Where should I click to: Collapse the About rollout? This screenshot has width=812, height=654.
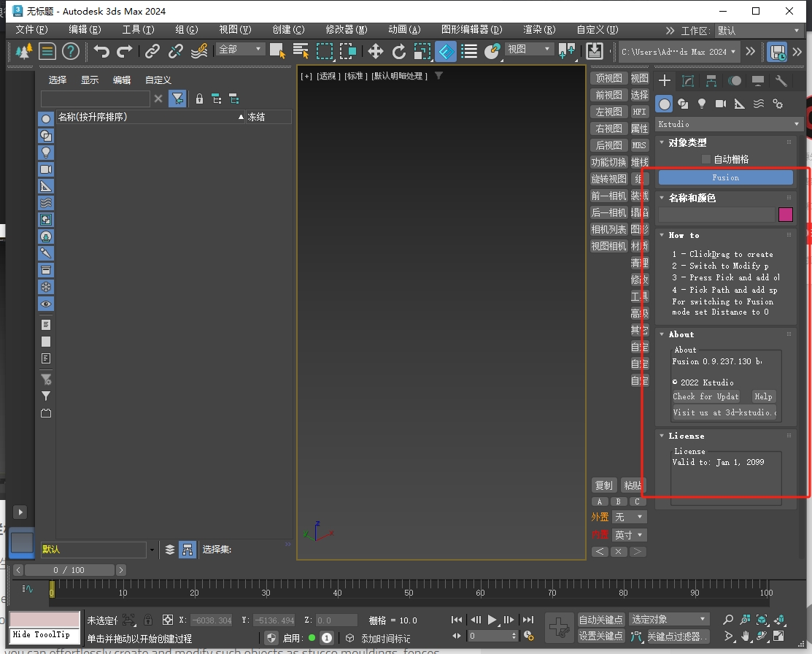tap(662, 334)
